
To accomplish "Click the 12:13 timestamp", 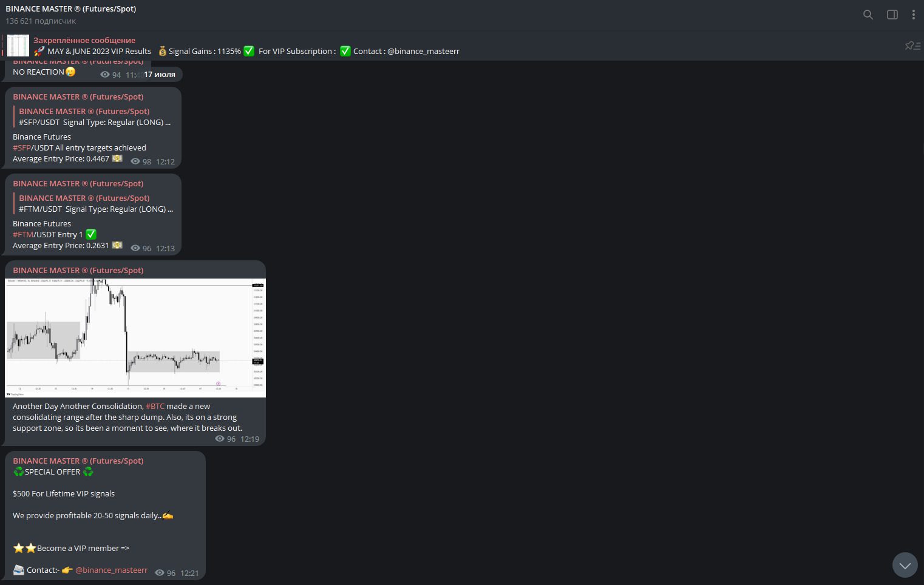I will pyautogui.click(x=165, y=249).
